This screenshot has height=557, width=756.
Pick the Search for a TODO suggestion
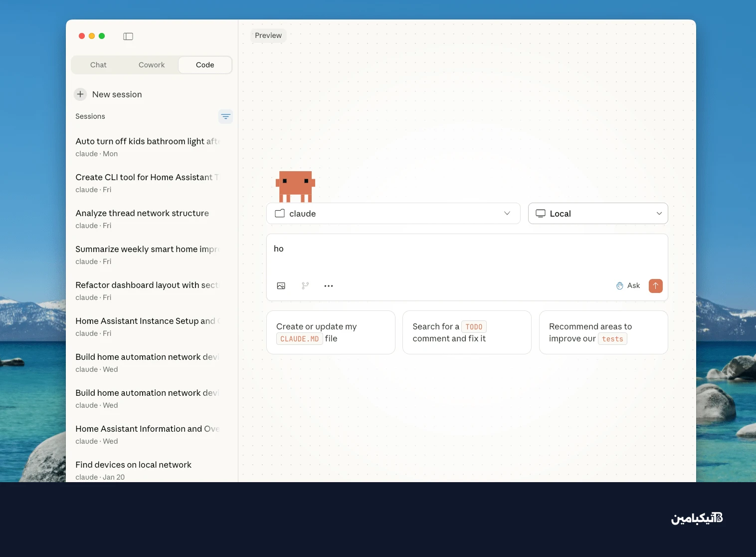(x=466, y=332)
